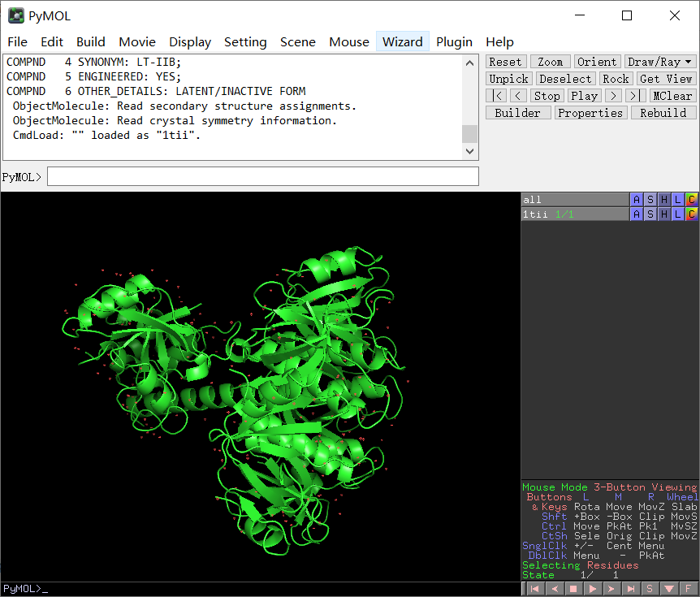The width and height of the screenshot is (700, 597).
Task: Open Action menu for 1tii object
Action: click(x=637, y=214)
